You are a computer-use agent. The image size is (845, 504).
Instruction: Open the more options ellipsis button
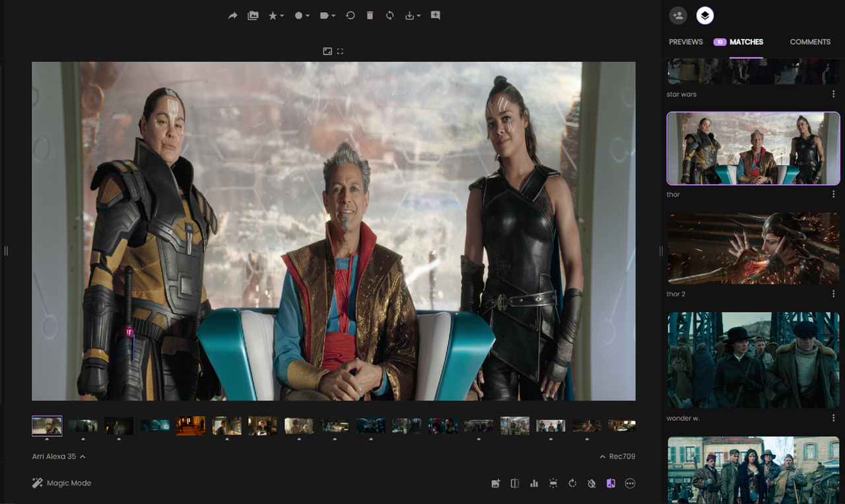point(630,484)
